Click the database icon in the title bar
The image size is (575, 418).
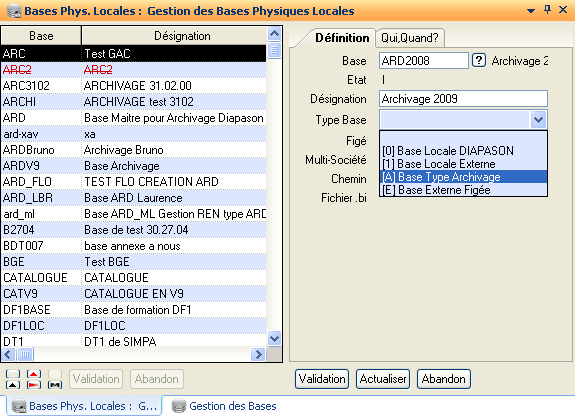click(x=14, y=11)
